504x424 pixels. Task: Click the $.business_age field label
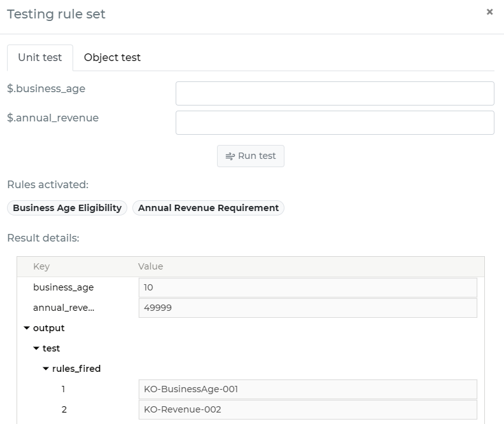(46, 88)
